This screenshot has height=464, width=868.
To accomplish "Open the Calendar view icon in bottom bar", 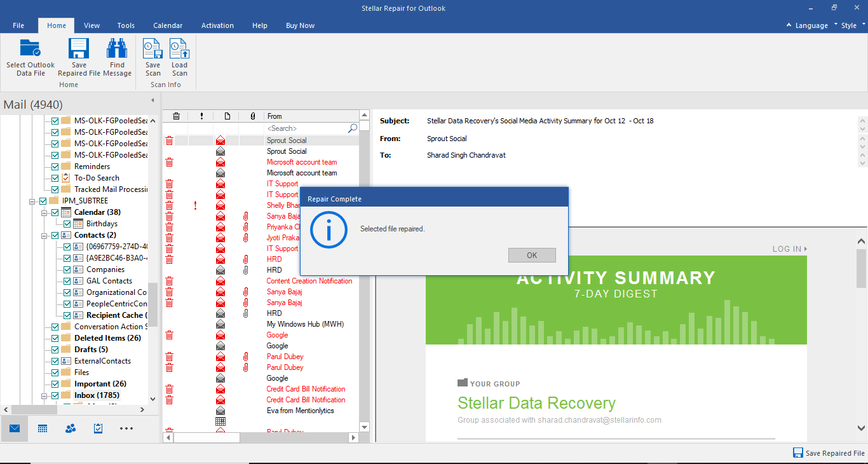I will coord(43,428).
